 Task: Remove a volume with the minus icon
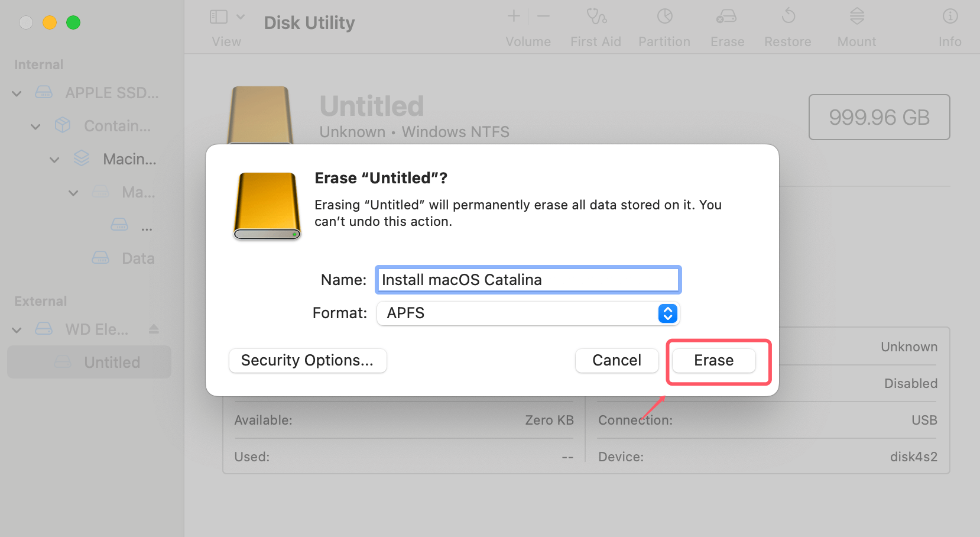544,16
